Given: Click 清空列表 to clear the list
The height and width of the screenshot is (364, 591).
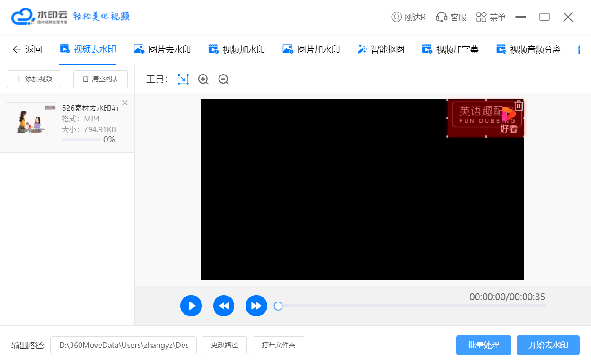Looking at the screenshot, I should pos(100,79).
